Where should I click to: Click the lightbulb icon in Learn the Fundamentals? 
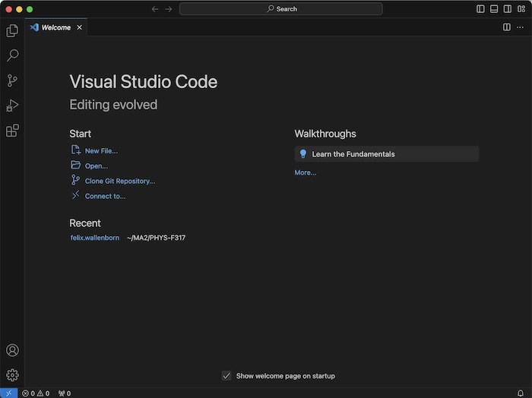pyautogui.click(x=303, y=154)
